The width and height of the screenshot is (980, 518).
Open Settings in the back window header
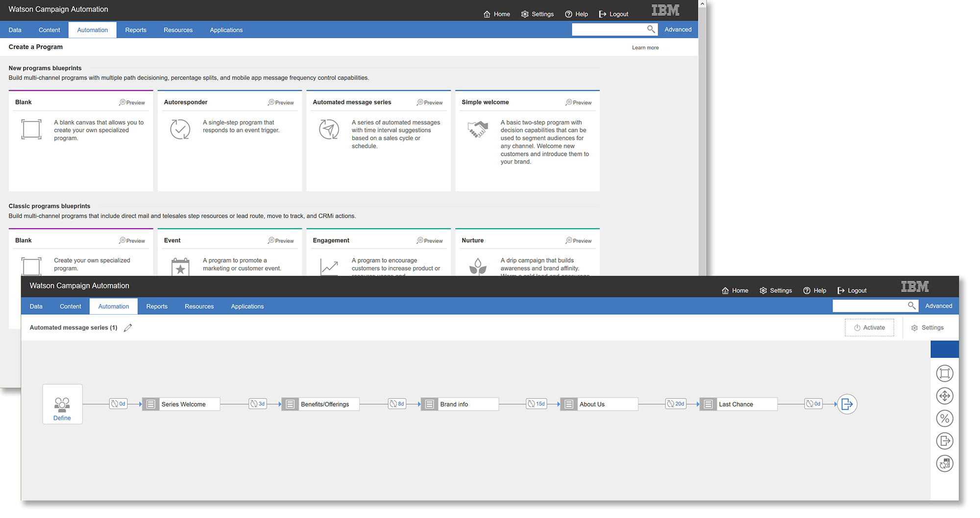pyautogui.click(x=538, y=14)
